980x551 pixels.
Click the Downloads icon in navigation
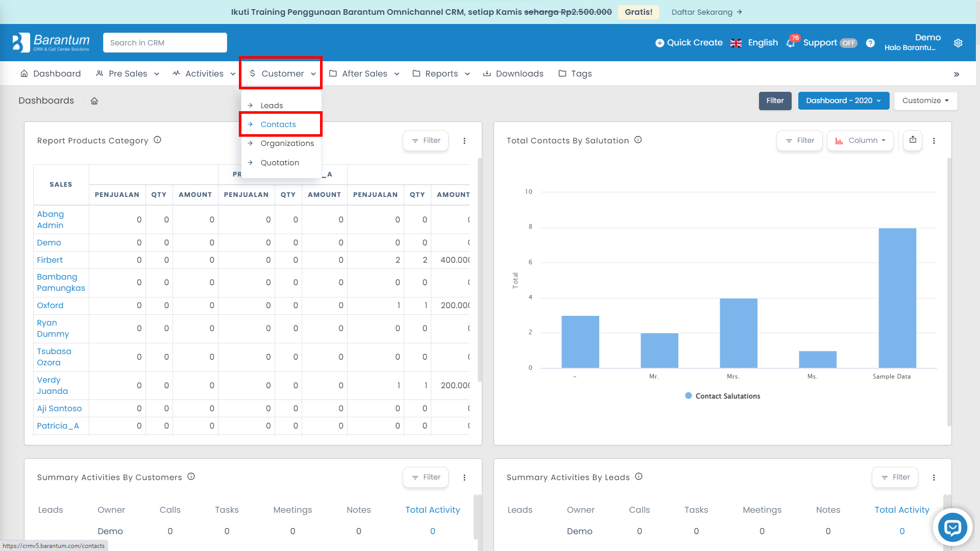tap(487, 73)
